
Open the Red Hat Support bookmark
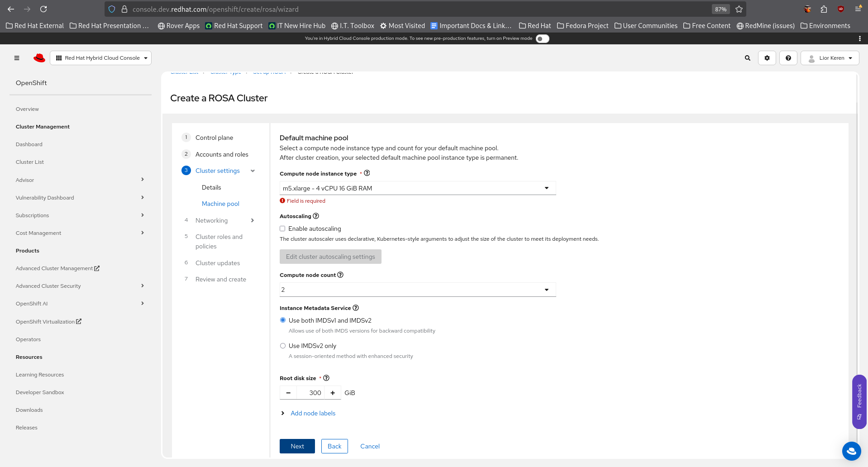tap(234, 26)
